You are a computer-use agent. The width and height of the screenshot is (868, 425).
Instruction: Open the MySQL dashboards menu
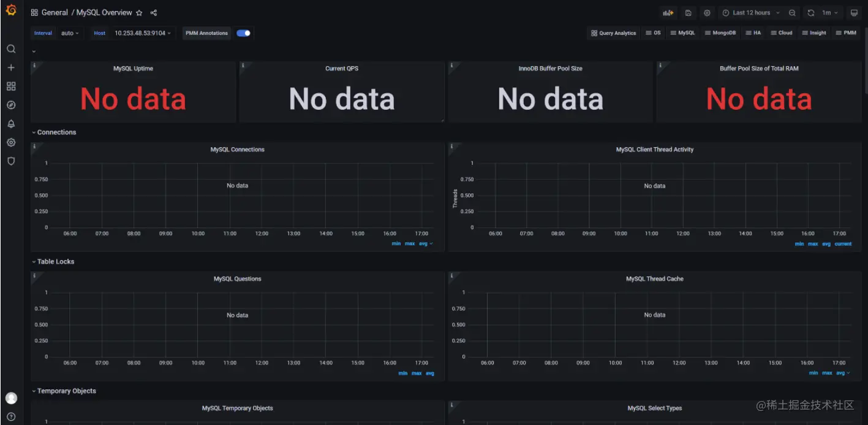(682, 33)
